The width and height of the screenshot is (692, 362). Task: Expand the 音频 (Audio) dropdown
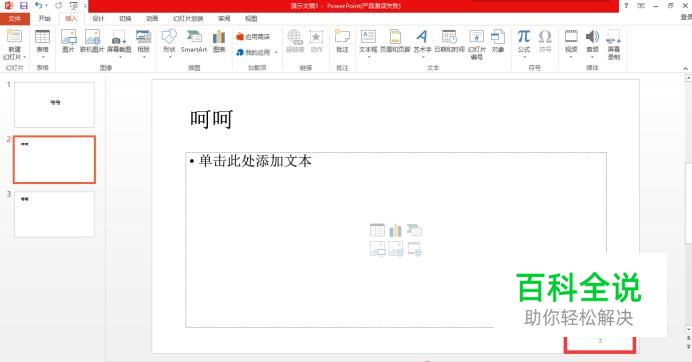pos(592,57)
